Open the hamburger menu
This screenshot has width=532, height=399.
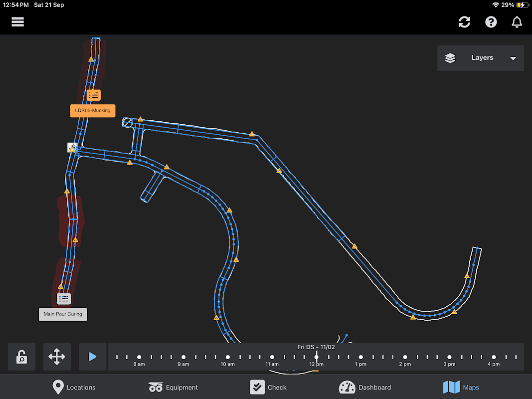pos(17,22)
